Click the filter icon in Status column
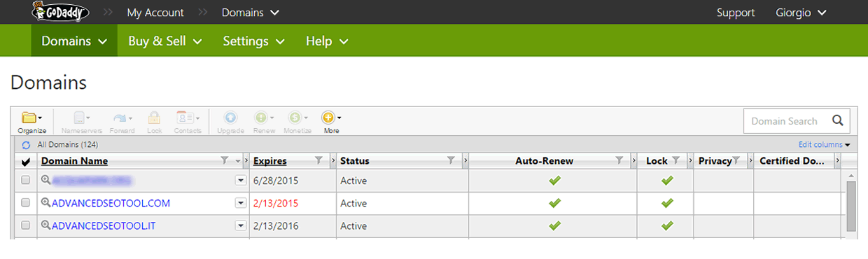This screenshot has height=259, width=868. pos(451,160)
